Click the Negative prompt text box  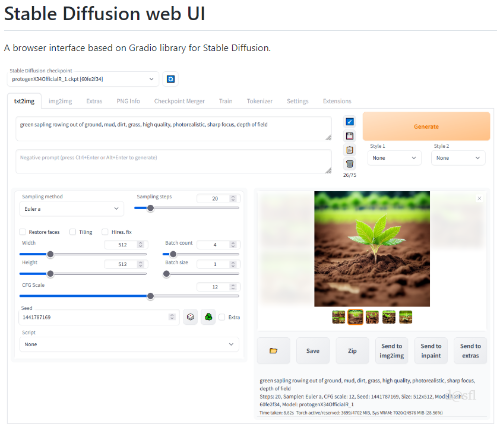pos(173,161)
